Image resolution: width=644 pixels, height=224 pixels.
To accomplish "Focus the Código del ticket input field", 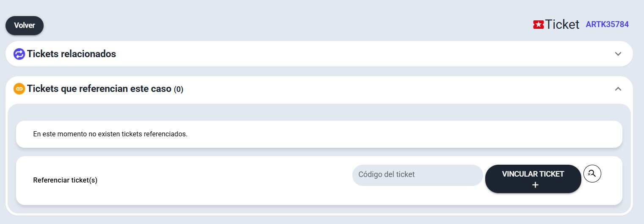I will 417,175.
